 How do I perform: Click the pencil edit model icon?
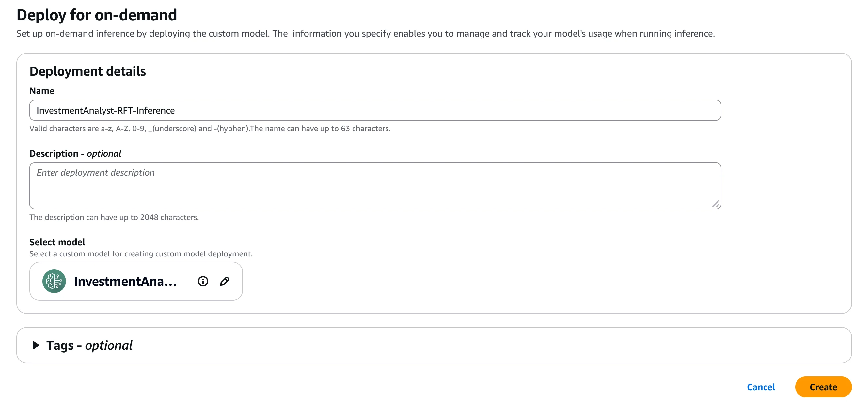[224, 281]
